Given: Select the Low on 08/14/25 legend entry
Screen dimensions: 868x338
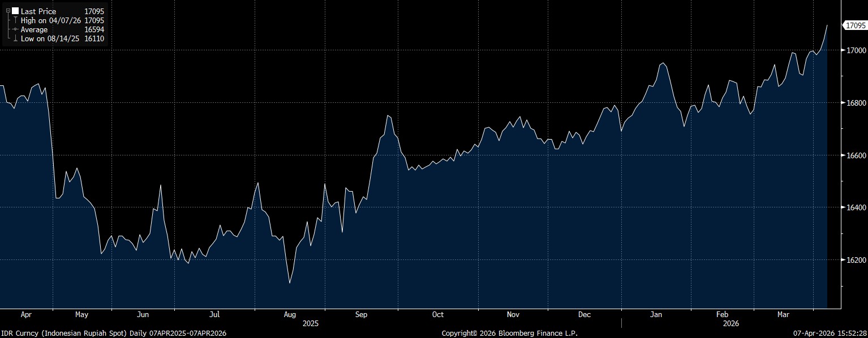Looking at the screenshot, I should (x=50, y=38).
